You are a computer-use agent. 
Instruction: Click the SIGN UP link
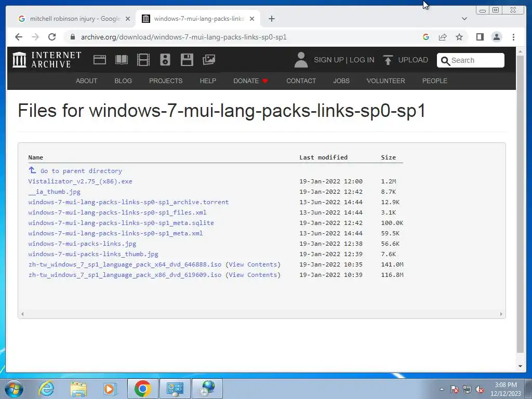[x=328, y=60]
